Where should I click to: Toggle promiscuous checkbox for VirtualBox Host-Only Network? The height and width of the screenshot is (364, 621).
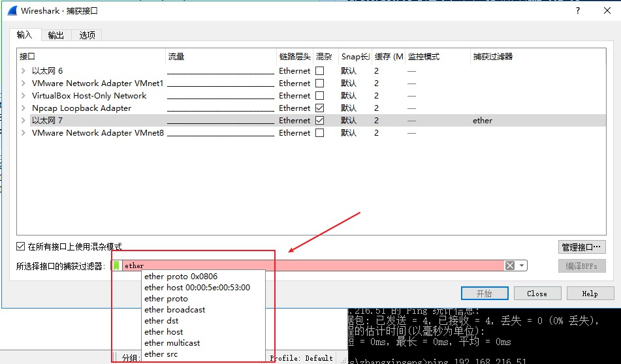(319, 96)
